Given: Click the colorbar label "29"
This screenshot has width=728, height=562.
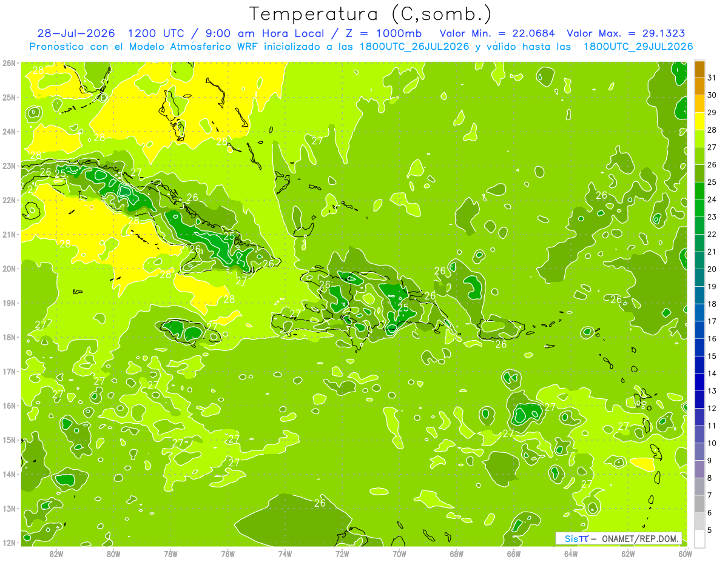Looking at the screenshot, I should click(x=712, y=113).
